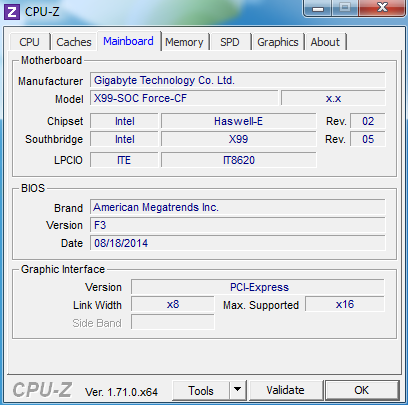Click the OK button
The height and width of the screenshot is (405, 408).
click(x=362, y=390)
